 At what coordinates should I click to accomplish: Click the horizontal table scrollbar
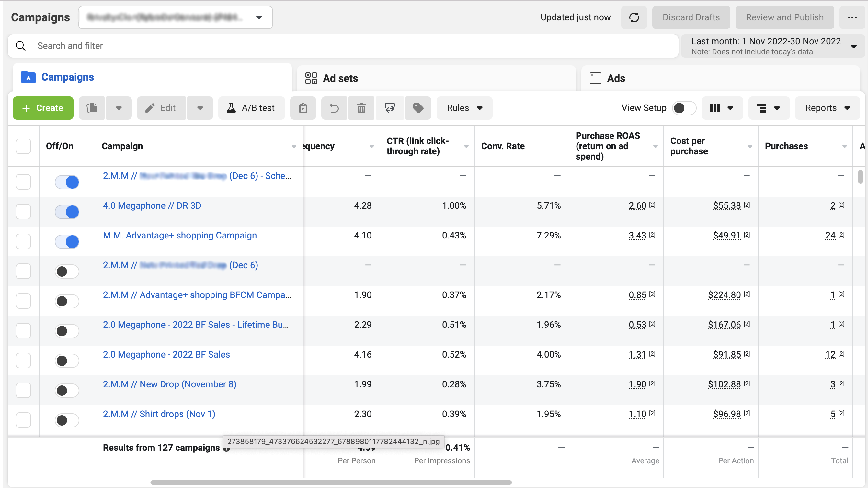tap(331, 482)
